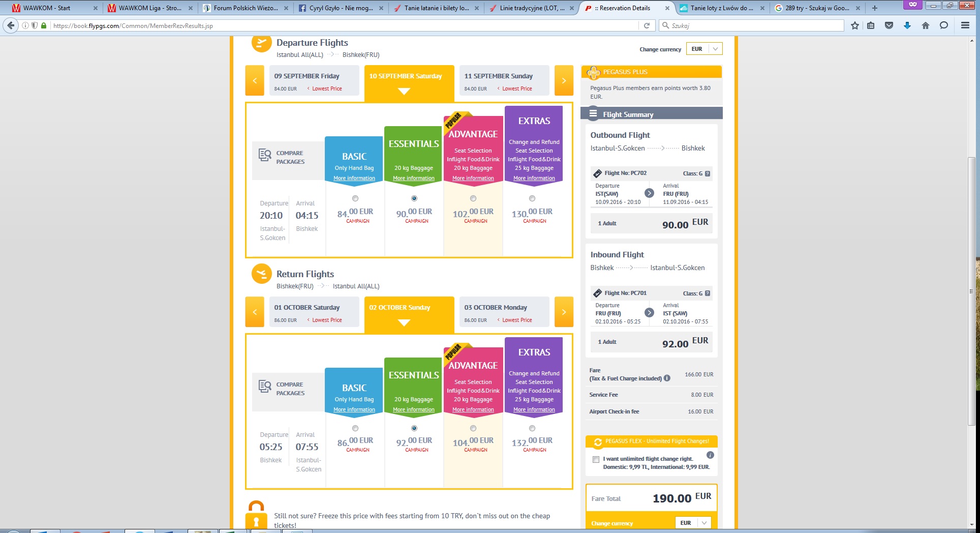980x533 pixels.
Task: Show later return dates with right arrow
Action: click(x=564, y=312)
